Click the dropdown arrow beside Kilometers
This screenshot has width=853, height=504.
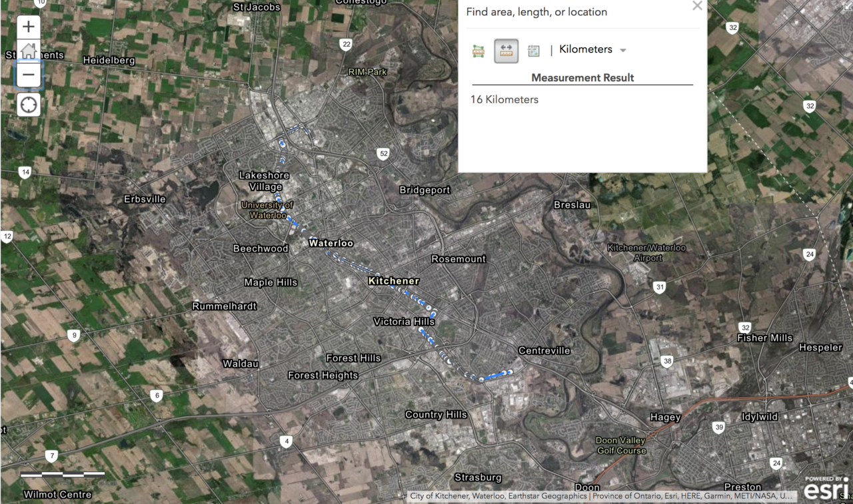623,51
